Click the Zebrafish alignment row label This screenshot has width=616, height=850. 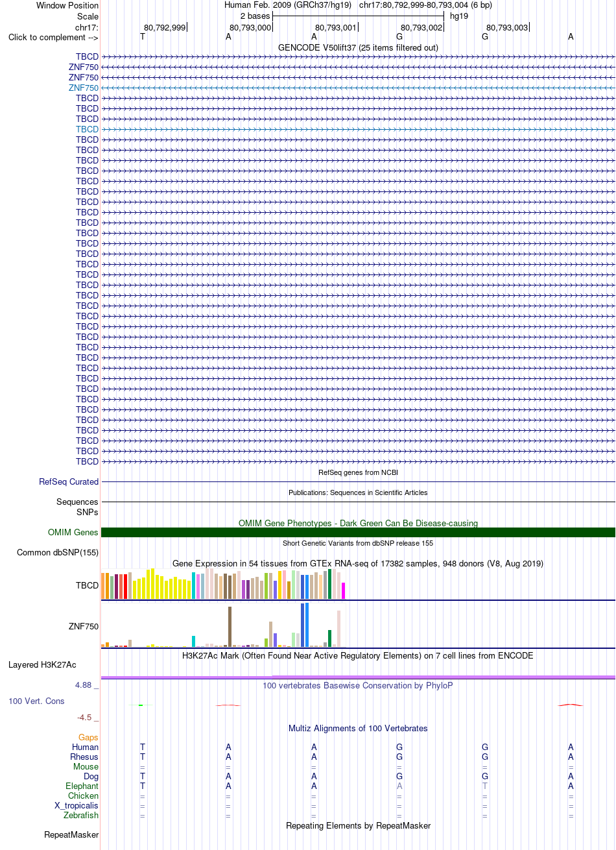point(81,816)
